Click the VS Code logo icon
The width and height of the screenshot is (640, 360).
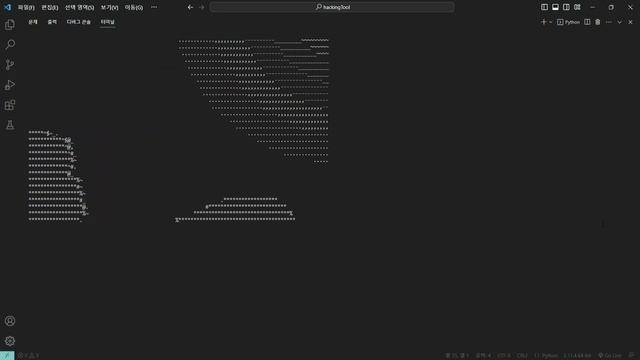(x=7, y=7)
